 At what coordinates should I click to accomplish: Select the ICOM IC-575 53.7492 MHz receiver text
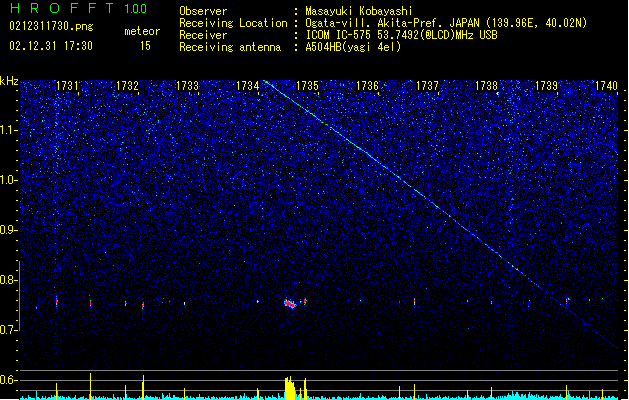[401, 35]
